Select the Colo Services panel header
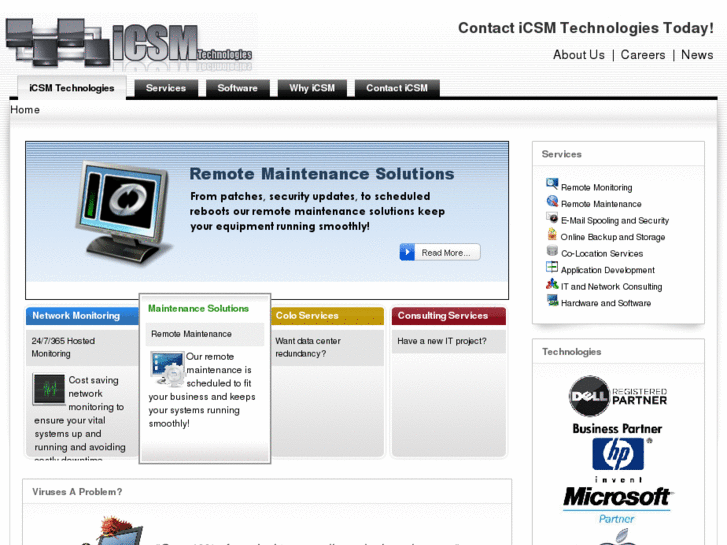Viewport: 727px width, 545px height. pyautogui.click(x=327, y=316)
